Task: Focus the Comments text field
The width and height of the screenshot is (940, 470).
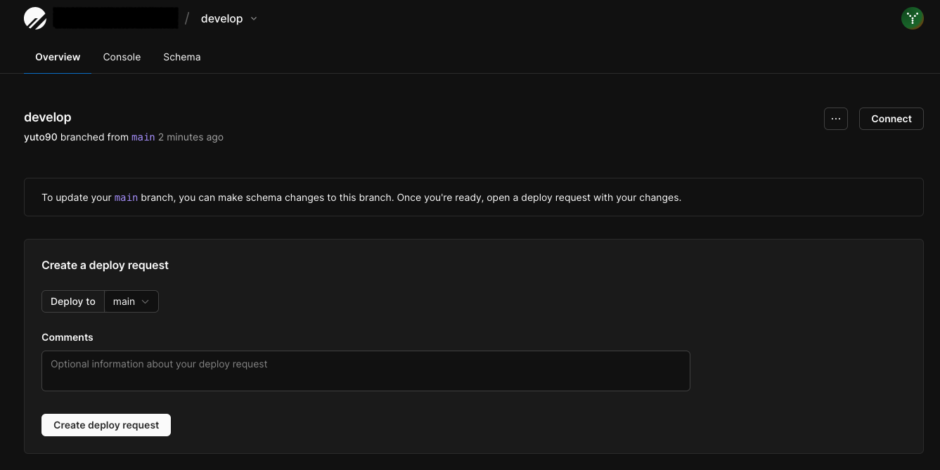Action: [365, 370]
